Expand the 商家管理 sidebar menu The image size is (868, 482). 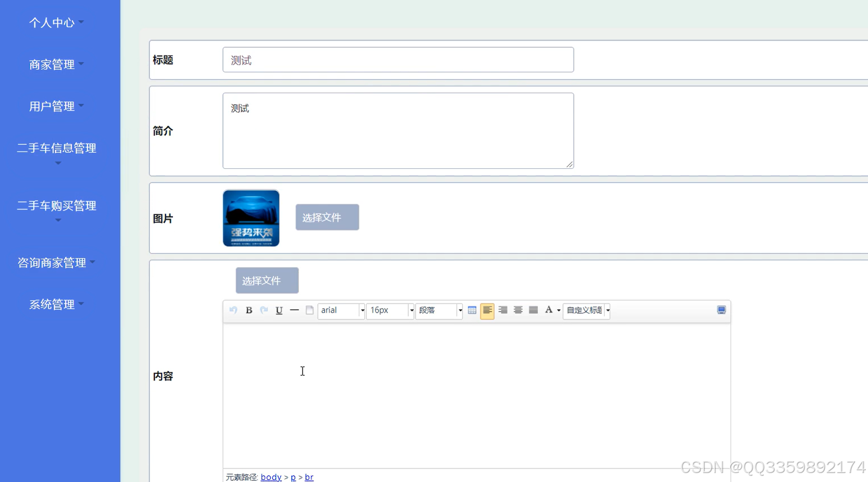pyautogui.click(x=56, y=64)
